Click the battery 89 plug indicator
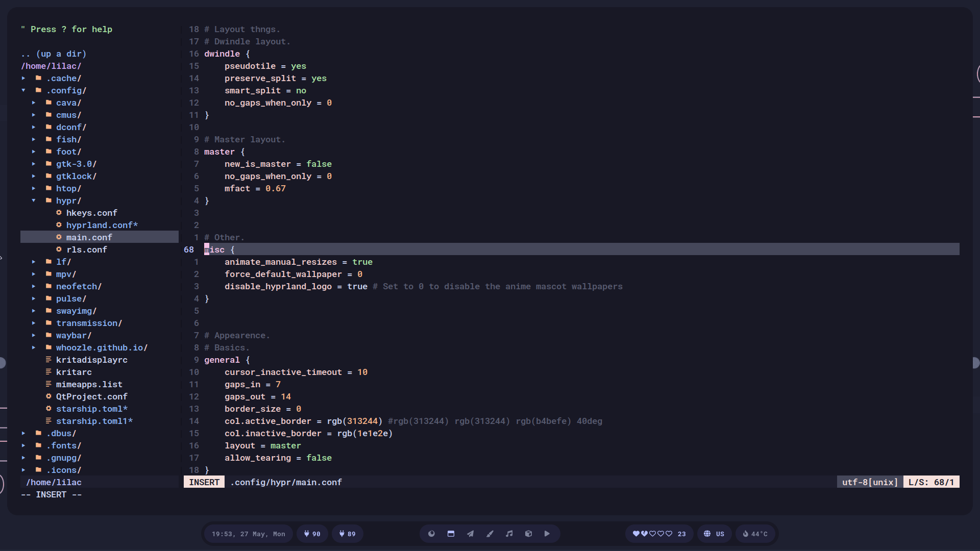The height and width of the screenshot is (551, 980). [x=347, y=534]
